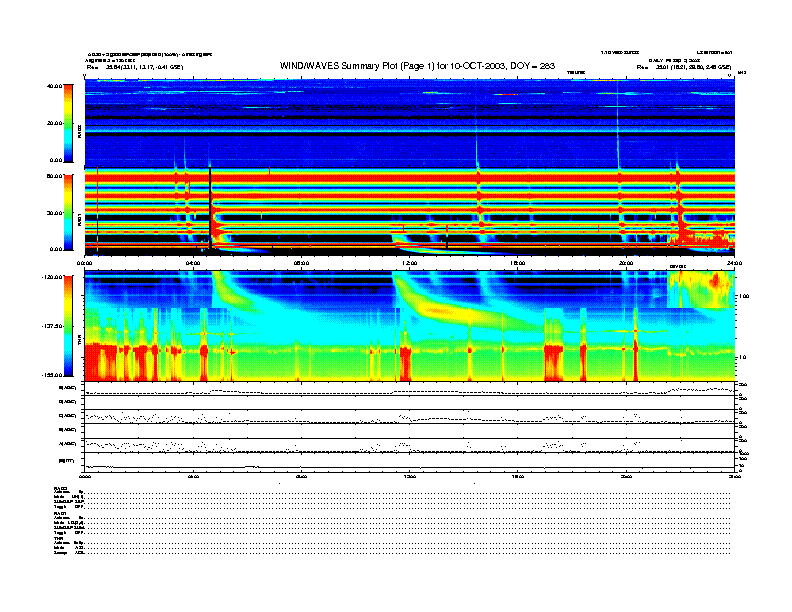792x612 pixels.
Task: Click the 60.00 color scale label
Action: [x=54, y=176]
